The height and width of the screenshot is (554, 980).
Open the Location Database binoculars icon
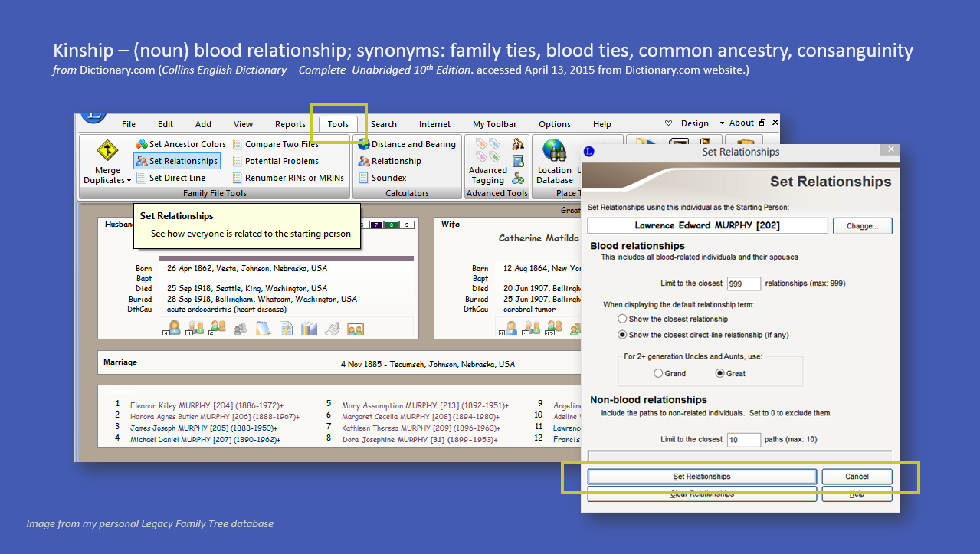554,150
